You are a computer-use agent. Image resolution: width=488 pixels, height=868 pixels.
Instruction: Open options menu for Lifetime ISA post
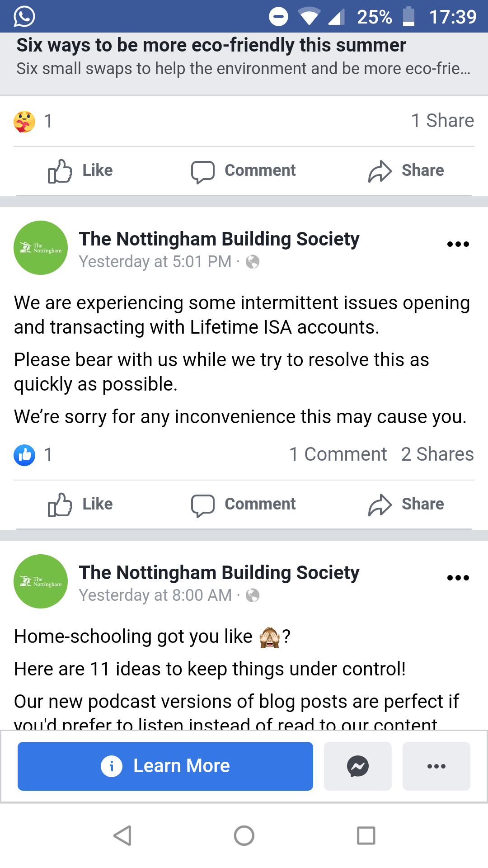click(x=458, y=244)
